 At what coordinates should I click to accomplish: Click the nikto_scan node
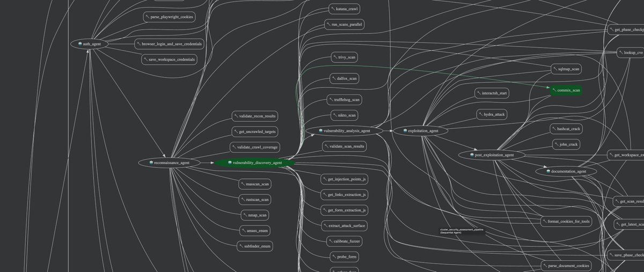(343, 115)
